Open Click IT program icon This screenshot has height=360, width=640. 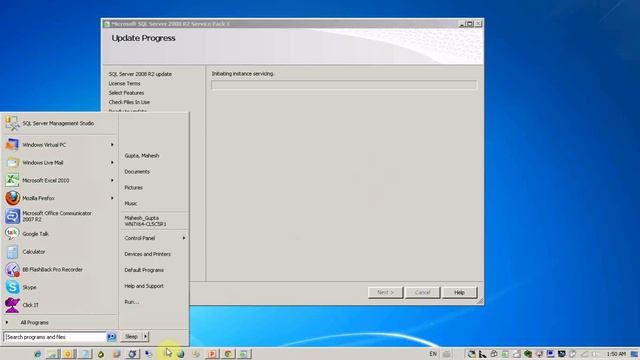[x=12, y=305]
